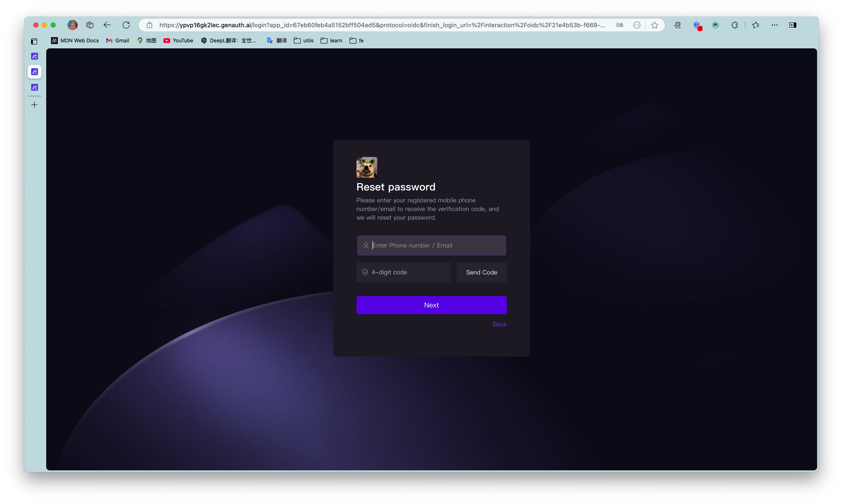This screenshot has width=843, height=504.
Task: Open the circled dots icon in the address bar
Action: coord(637,25)
